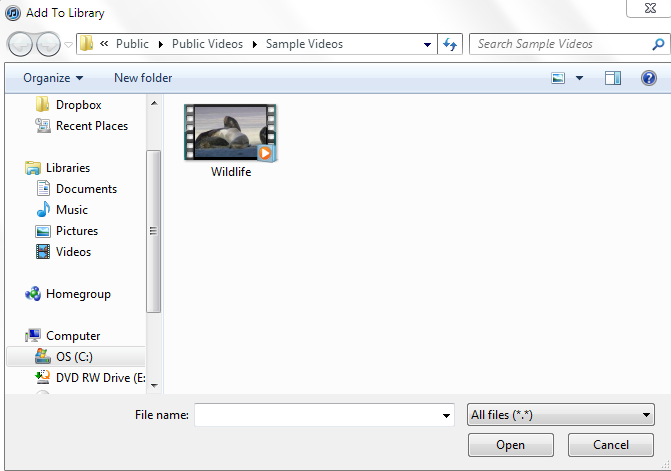
Task: Select the Homegroup icon in sidebar
Action: 33,294
